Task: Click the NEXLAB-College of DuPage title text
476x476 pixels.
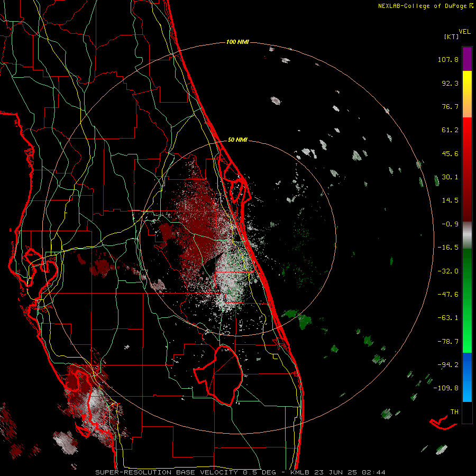Action: (423, 6)
